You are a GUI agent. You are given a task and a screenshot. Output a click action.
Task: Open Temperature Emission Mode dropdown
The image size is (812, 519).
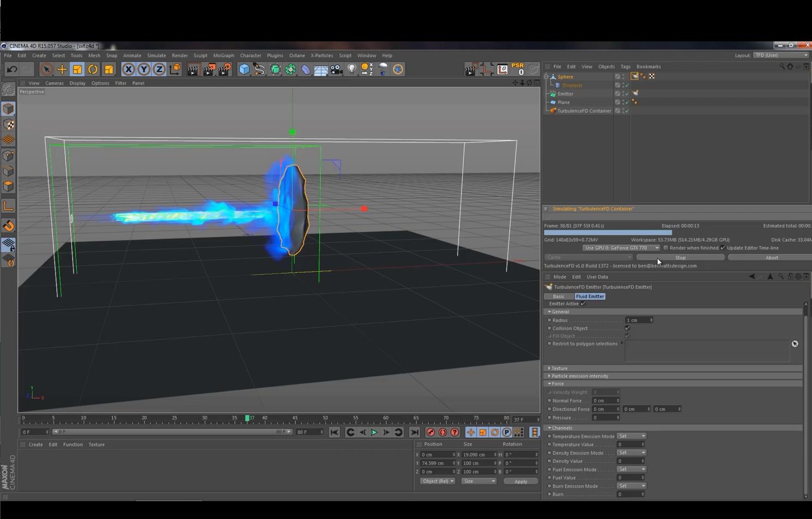click(x=632, y=436)
